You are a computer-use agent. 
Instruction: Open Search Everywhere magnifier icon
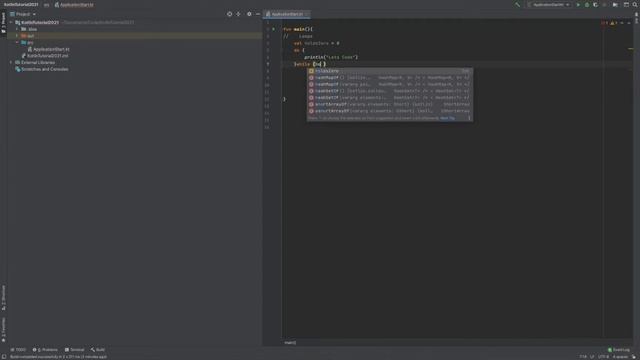coord(635,5)
